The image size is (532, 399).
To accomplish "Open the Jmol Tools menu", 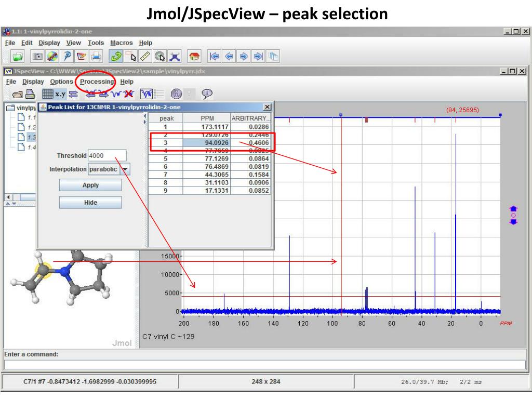I will (x=96, y=43).
